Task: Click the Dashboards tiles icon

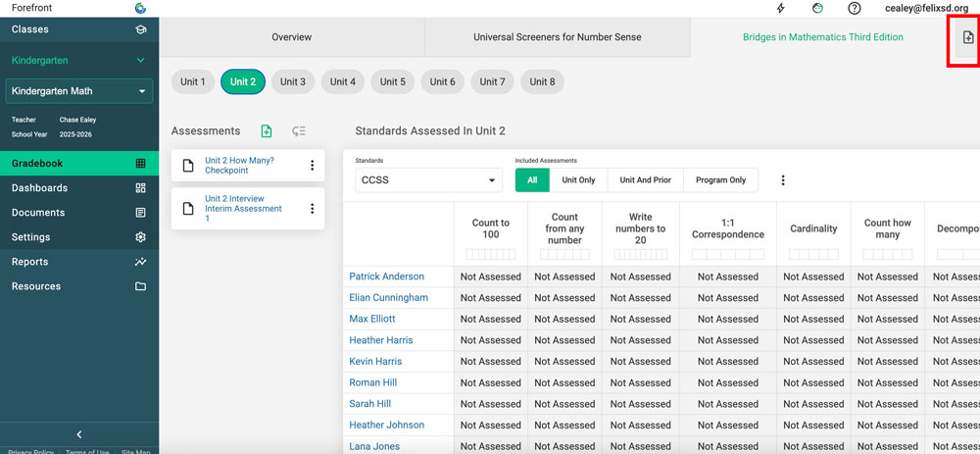Action: click(x=140, y=187)
